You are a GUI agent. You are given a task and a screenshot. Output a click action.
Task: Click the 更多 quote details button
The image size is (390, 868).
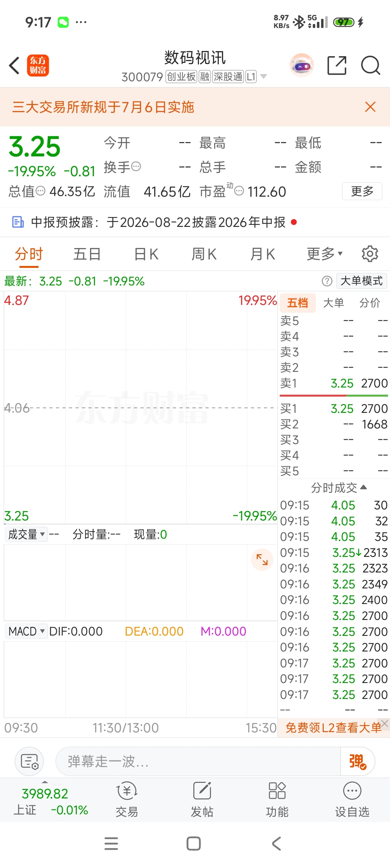point(362,191)
